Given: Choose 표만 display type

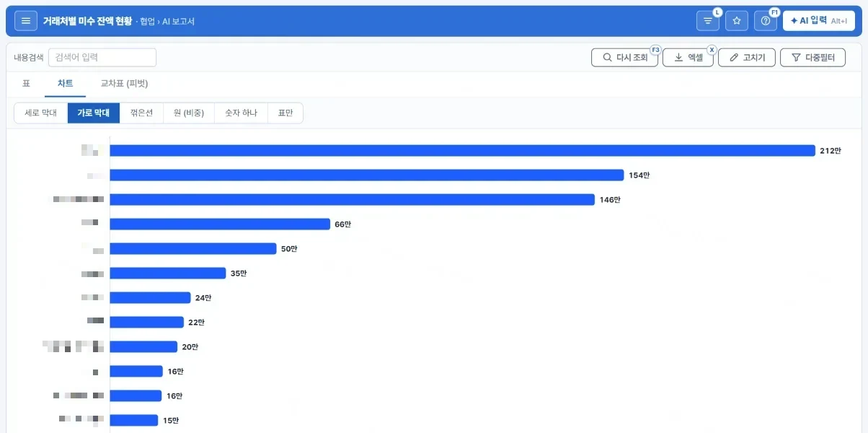Looking at the screenshot, I should tap(285, 113).
